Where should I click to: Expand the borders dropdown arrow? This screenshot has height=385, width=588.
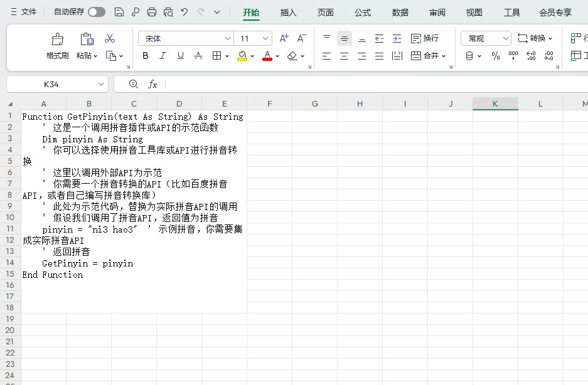click(227, 56)
